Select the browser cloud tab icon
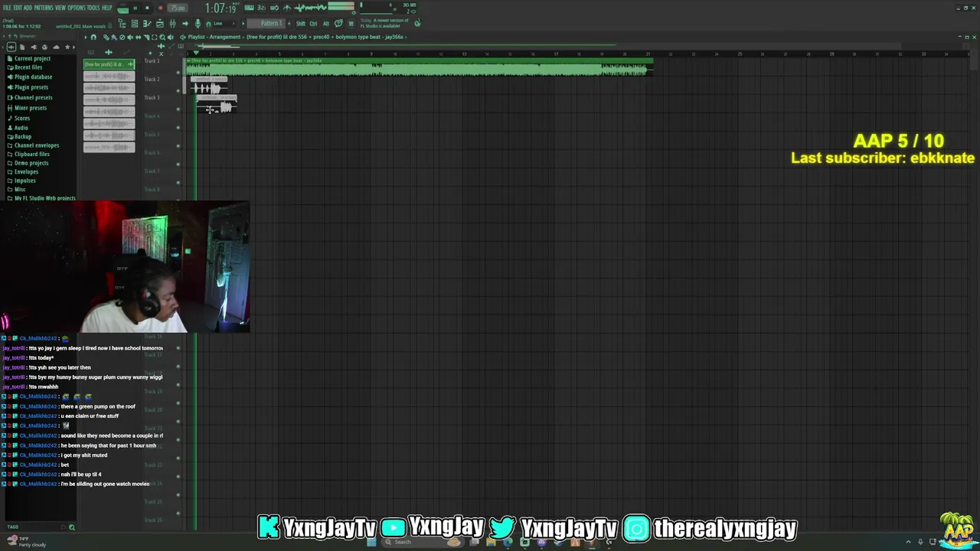Screen dimensions: 980x551 click(x=56, y=47)
